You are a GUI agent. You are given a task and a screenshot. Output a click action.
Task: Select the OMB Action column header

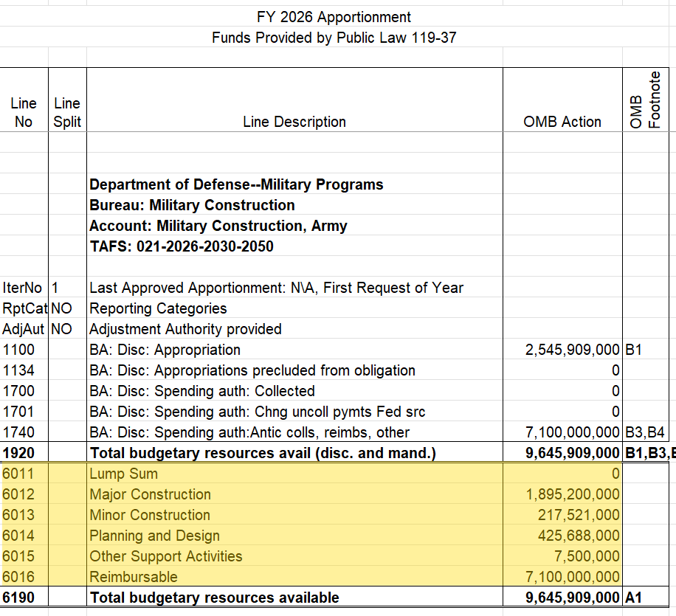point(562,122)
